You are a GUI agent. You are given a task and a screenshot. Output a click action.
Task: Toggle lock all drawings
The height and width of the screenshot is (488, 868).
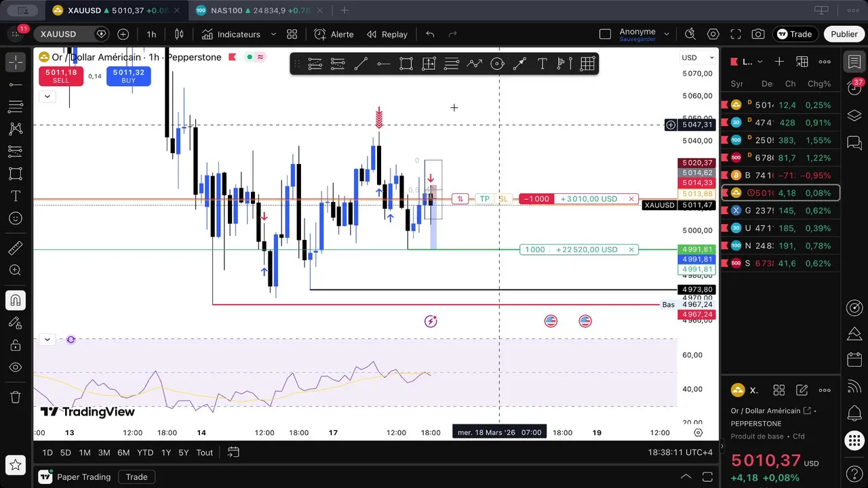coord(15,345)
